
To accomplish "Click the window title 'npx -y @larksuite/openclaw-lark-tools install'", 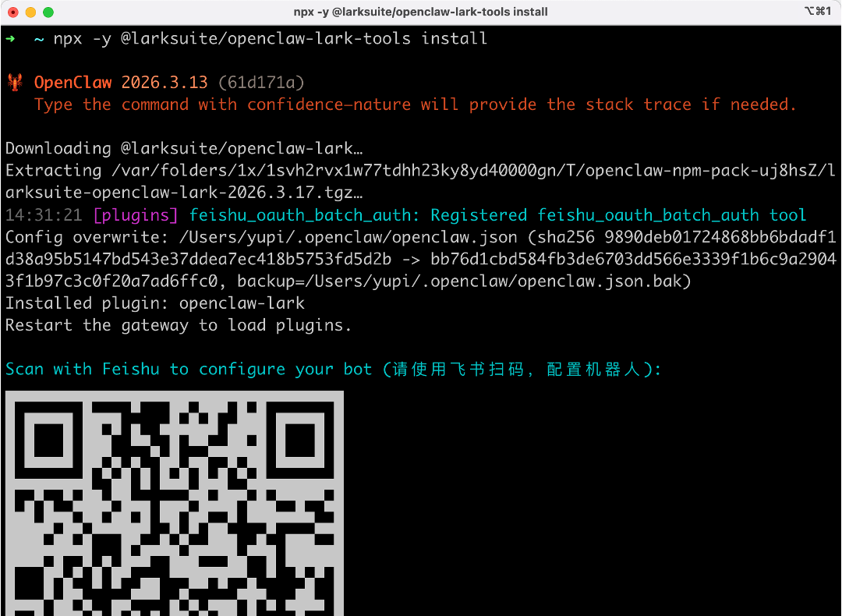I will tap(420, 12).
